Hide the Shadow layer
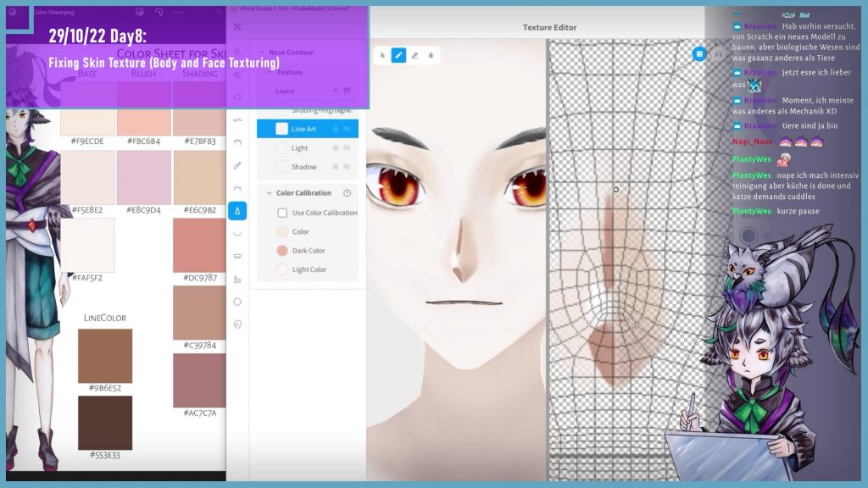Image resolution: width=868 pixels, height=488 pixels. [348, 167]
